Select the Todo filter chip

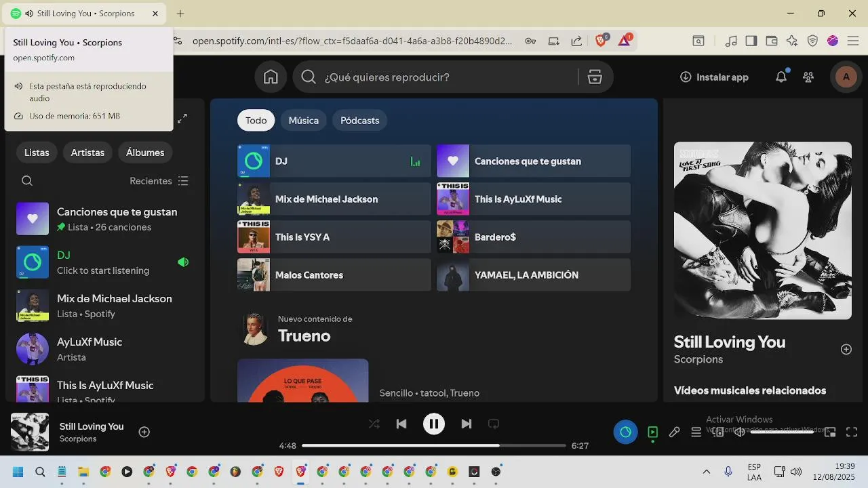click(x=256, y=121)
